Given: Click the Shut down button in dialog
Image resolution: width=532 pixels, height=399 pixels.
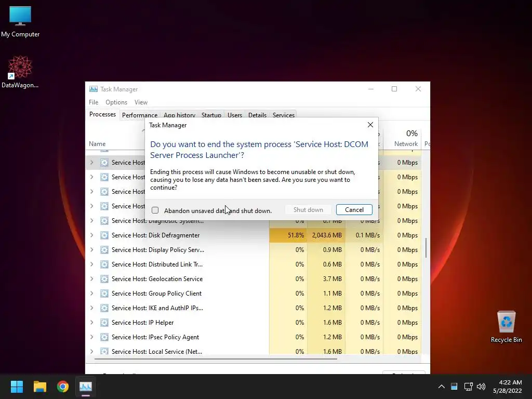Looking at the screenshot, I should coord(308,210).
